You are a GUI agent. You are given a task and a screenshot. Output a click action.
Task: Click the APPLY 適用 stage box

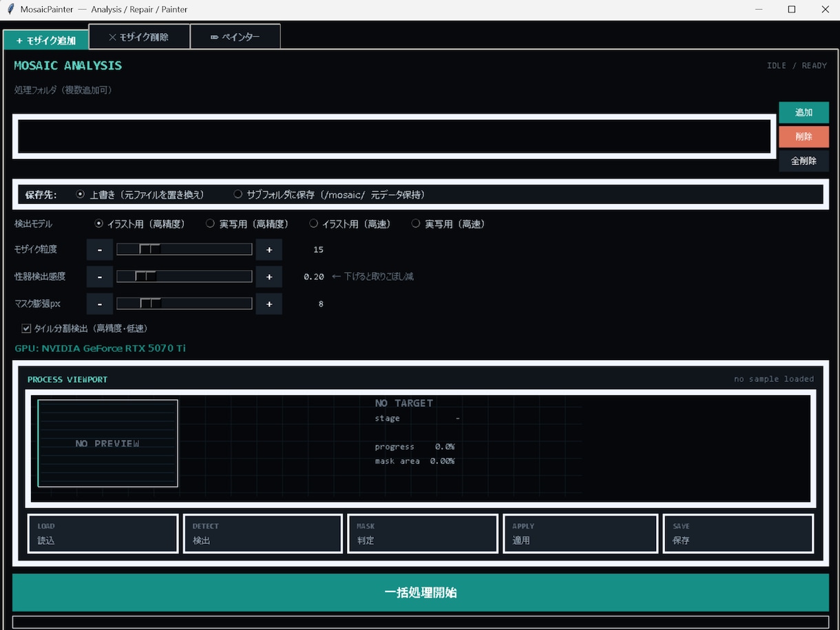580,534
